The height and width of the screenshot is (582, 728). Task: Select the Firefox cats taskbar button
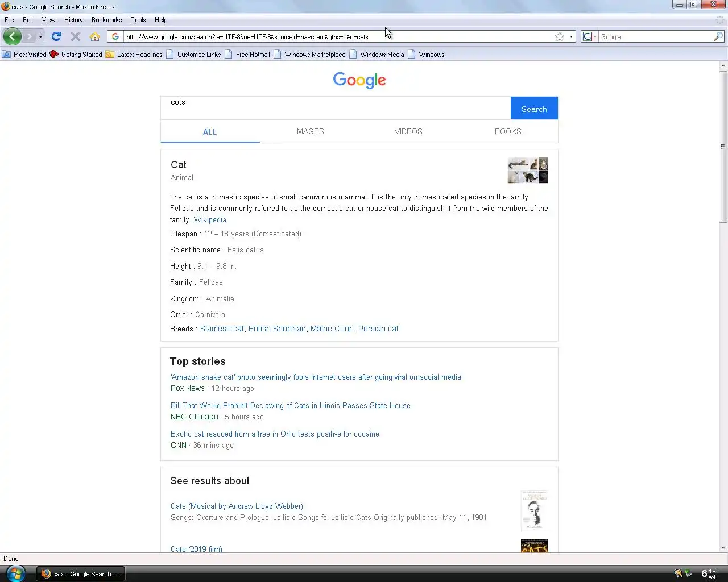(81, 573)
